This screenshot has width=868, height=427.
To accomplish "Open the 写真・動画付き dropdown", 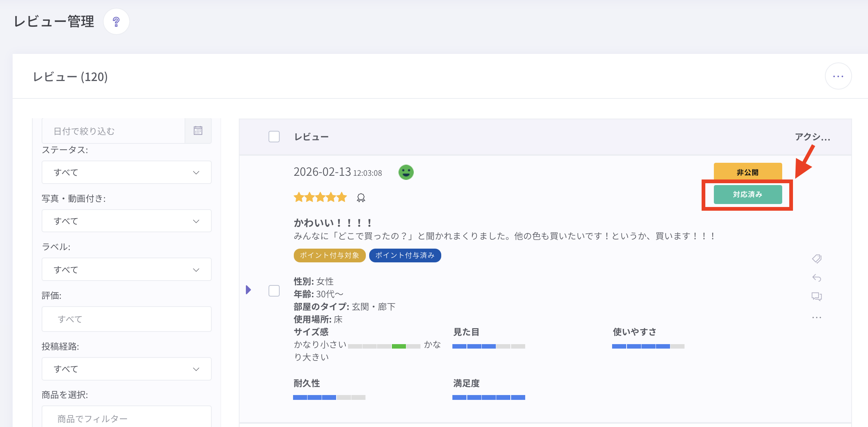I will point(126,221).
